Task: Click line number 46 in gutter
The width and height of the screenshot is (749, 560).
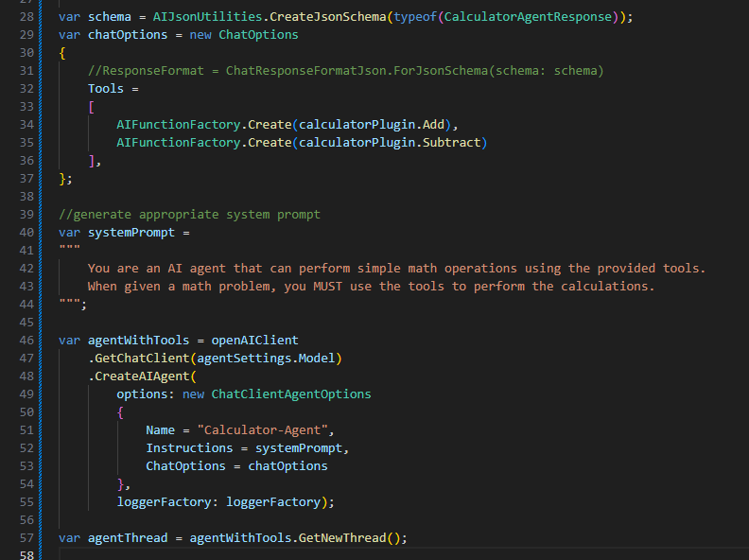Action: [26, 341]
